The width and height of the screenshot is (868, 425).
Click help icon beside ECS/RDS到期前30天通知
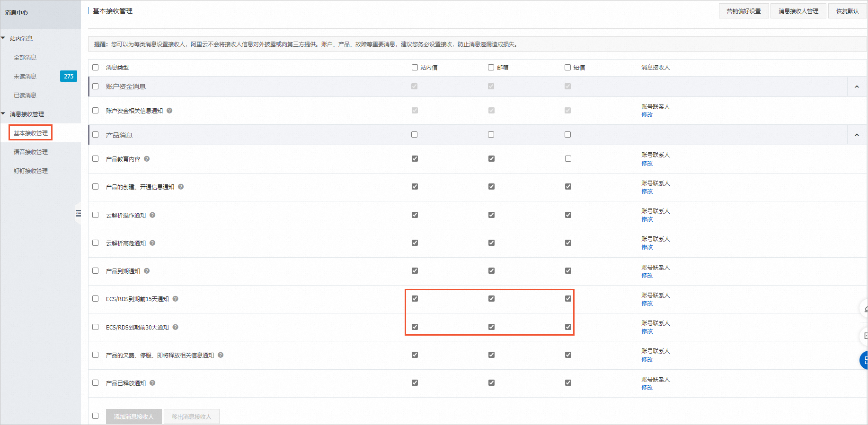pos(175,327)
